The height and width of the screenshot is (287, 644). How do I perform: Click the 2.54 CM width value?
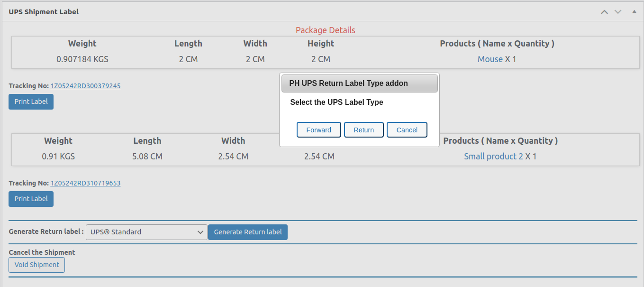coord(233,157)
